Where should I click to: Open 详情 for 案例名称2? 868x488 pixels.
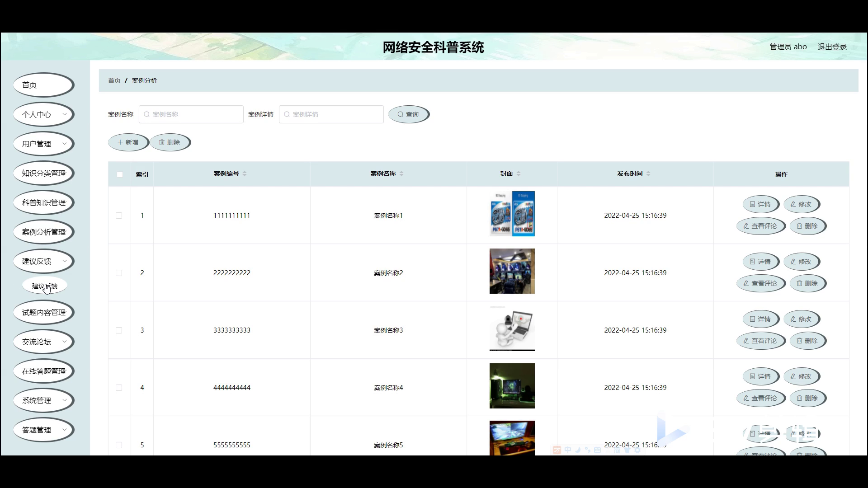click(x=760, y=262)
